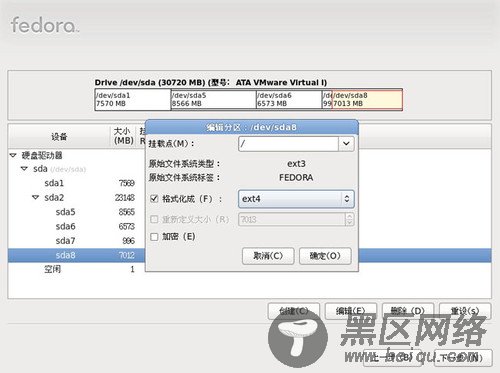Toggle the 加密 (E) encrypt checkbox

click(154, 237)
